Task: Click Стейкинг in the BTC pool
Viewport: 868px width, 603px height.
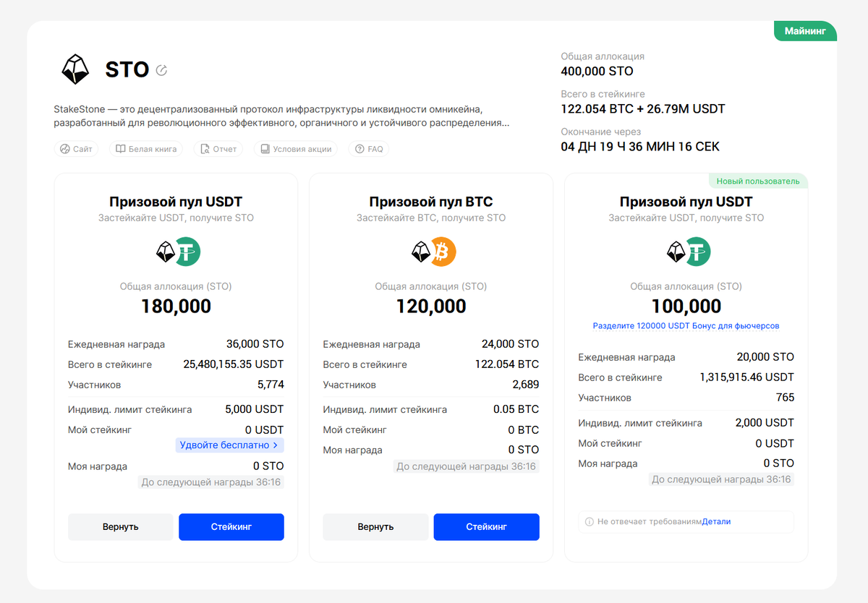Action: tap(487, 527)
